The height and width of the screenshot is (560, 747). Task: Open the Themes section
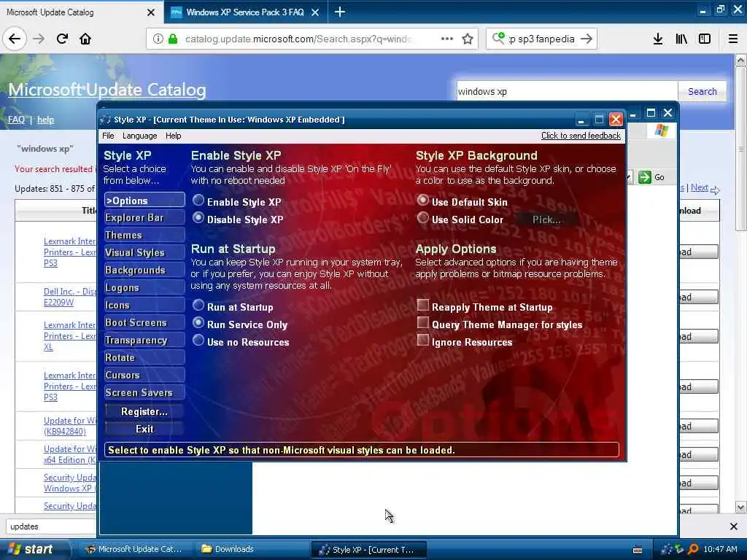click(144, 236)
